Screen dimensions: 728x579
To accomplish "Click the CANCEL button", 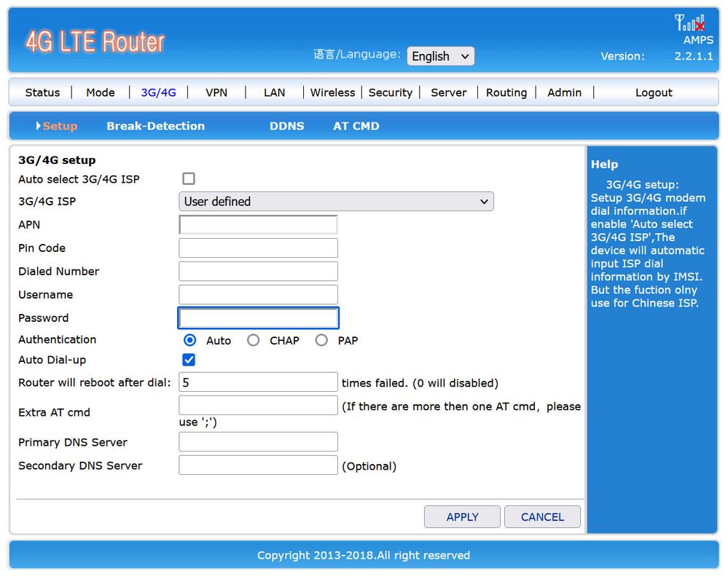I will pos(542,516).
